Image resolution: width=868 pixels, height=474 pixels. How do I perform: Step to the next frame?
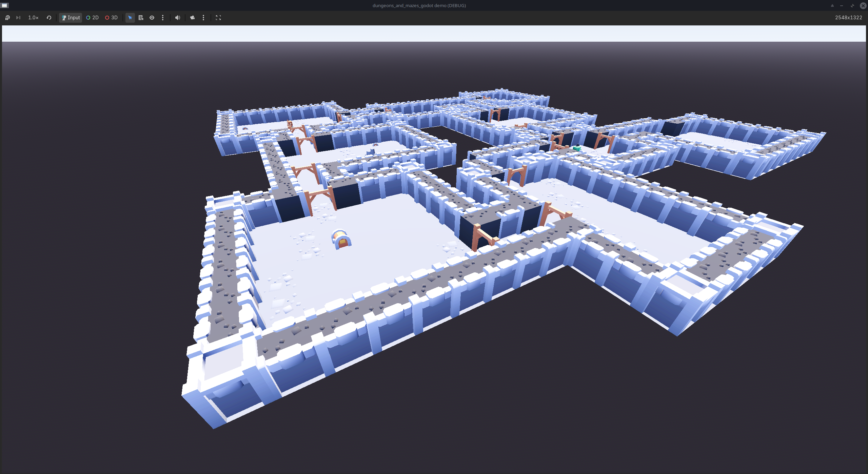(x=18, y=18)
